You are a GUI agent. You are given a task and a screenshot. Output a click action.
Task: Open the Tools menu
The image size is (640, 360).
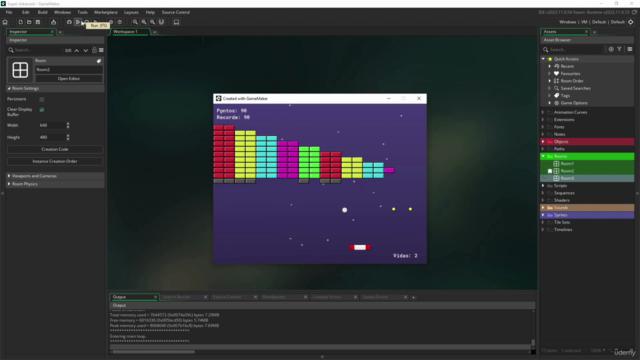point(82,12)
